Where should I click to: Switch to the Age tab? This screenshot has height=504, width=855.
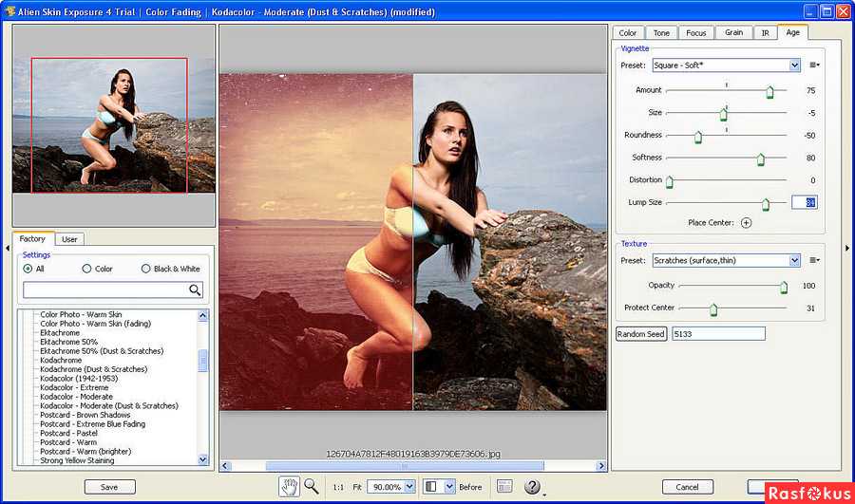click(x=793, y=32)
